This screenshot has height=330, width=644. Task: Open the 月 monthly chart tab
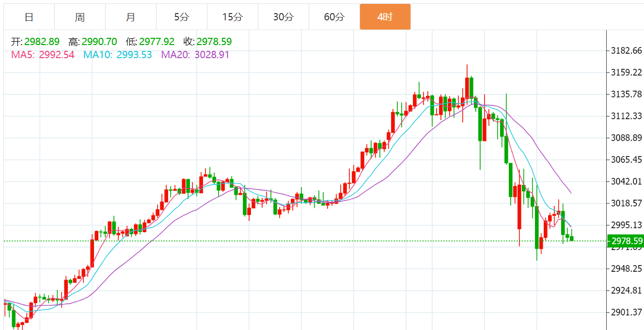(131, 17)
